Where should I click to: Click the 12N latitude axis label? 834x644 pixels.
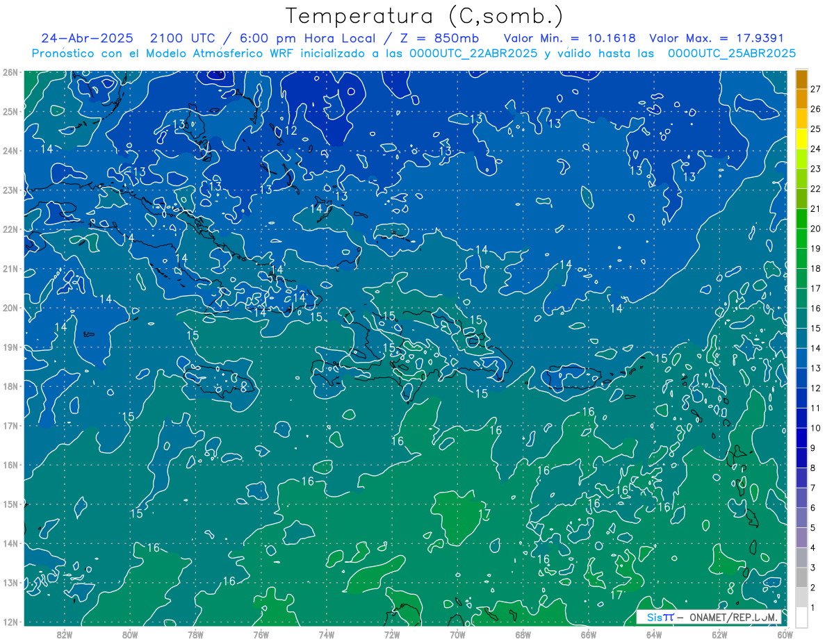click(x=10, y=622)
